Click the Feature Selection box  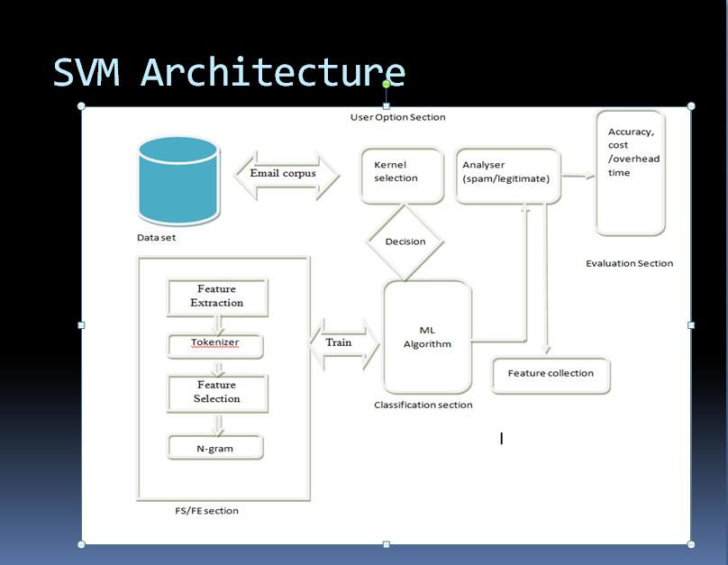pyautogui.click(x=217, y=393)
